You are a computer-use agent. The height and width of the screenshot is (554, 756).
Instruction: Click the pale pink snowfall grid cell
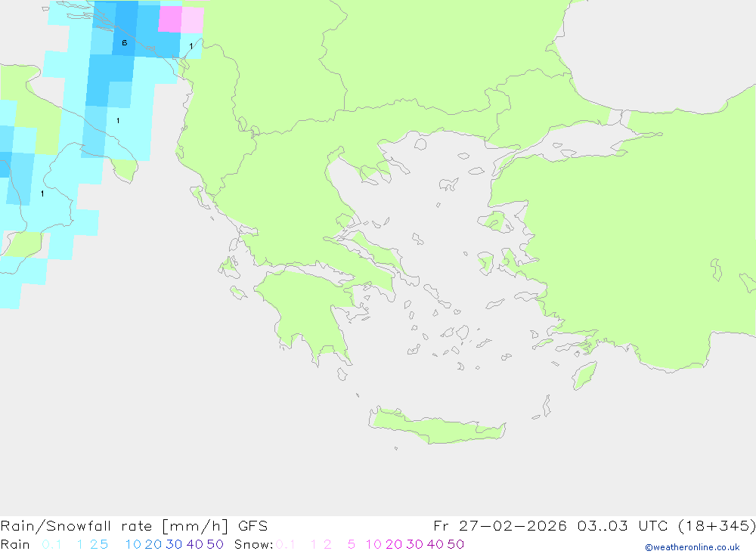click(x=192, y=20)
